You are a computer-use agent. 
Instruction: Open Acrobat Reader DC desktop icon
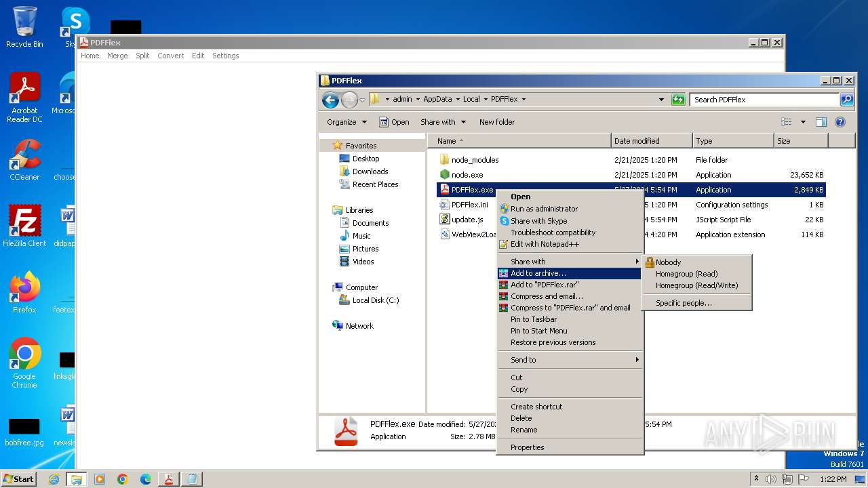click(x=24, y=98)
